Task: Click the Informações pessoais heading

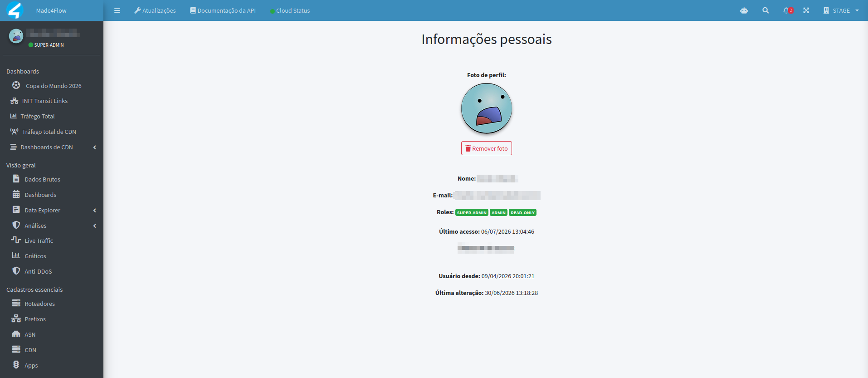Action: click(x=487, y=39)
